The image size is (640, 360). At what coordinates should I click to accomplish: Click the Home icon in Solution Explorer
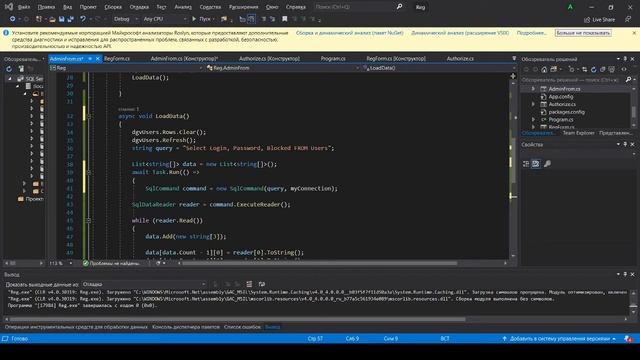click(544, 69)
